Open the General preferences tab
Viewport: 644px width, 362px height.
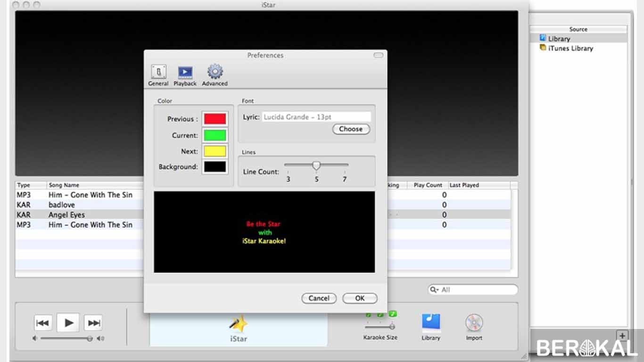click(x=158, y=75)
